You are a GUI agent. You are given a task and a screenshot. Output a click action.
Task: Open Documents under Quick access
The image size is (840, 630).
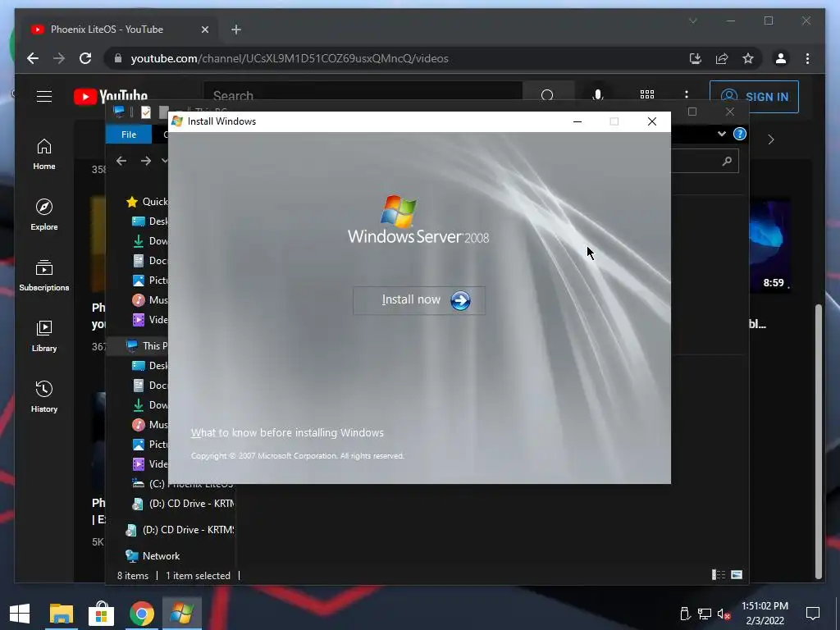coord(149,261)
